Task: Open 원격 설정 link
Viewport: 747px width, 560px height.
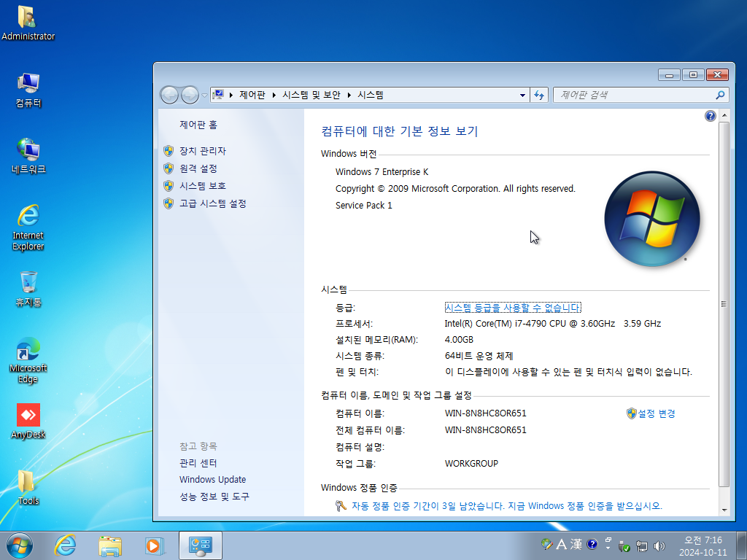Action: coord(198,168)
